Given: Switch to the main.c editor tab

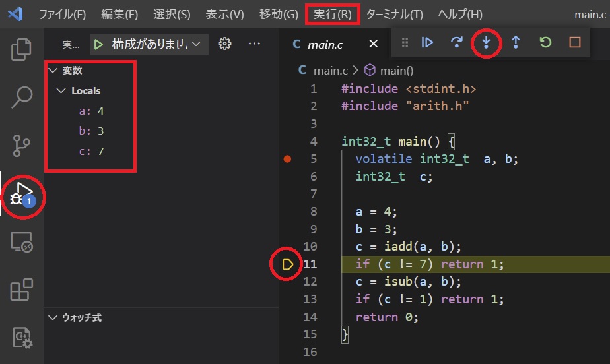Looking at the screenshot, I should [325, 45].
